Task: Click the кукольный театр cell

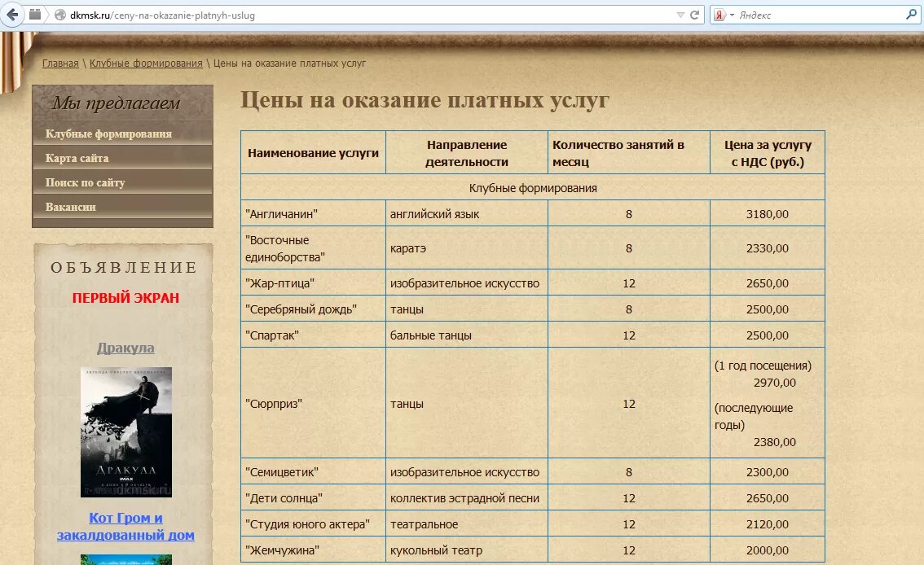Action: click(467, 550)
